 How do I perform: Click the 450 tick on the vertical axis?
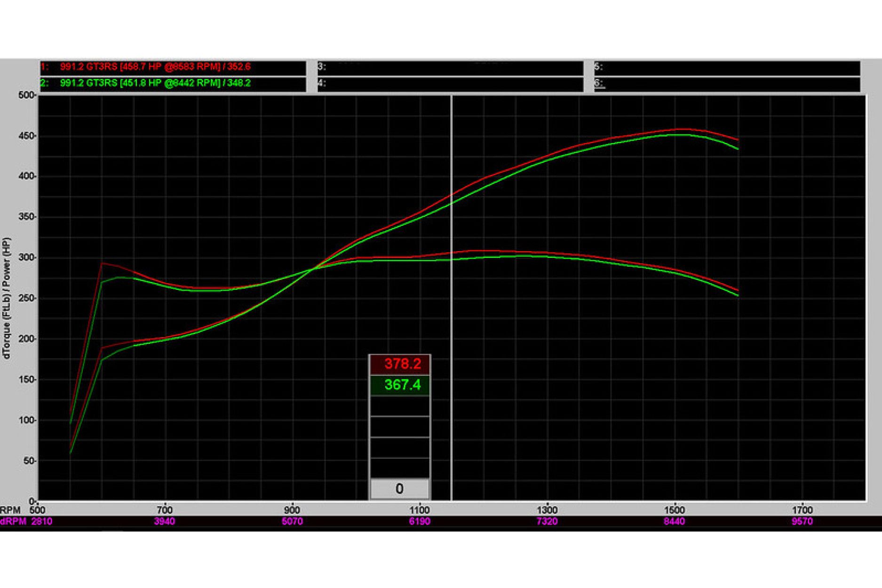[26, 136]
